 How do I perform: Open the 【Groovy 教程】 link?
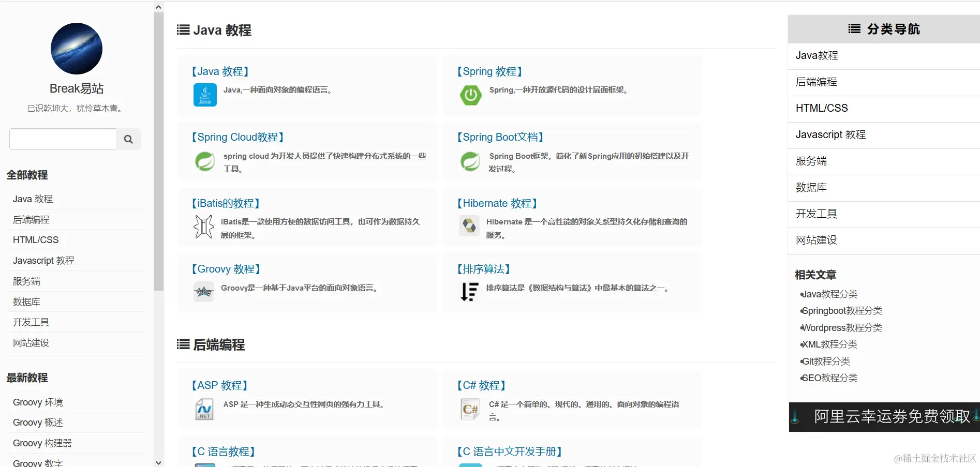coord(226,269)
